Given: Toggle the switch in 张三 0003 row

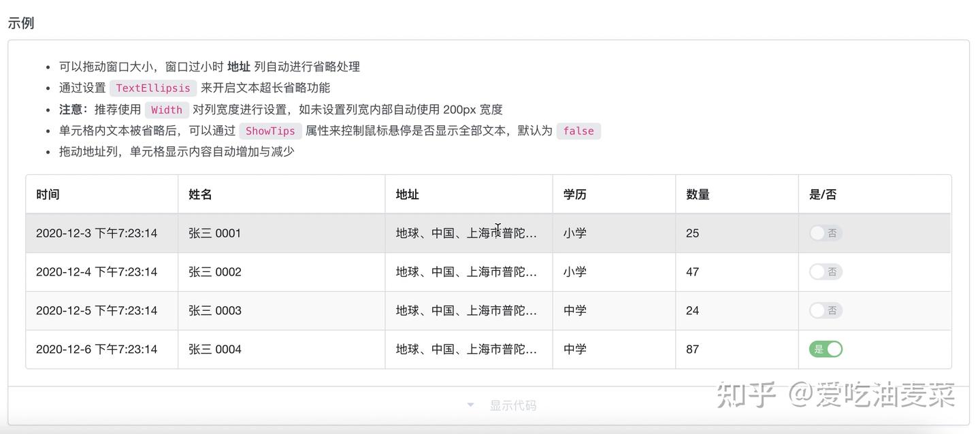Looking at the screenshot, I should pyautogui.click(x=826, y=311).
